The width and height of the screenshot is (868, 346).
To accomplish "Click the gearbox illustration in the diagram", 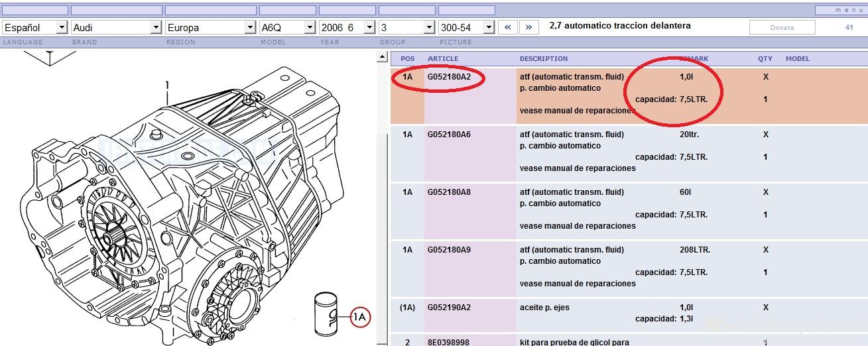I will coord(186,199).
